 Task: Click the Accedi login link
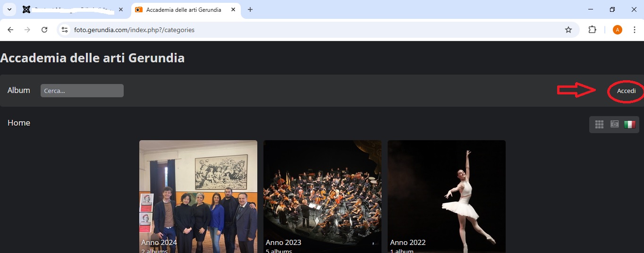coord(626,91)
